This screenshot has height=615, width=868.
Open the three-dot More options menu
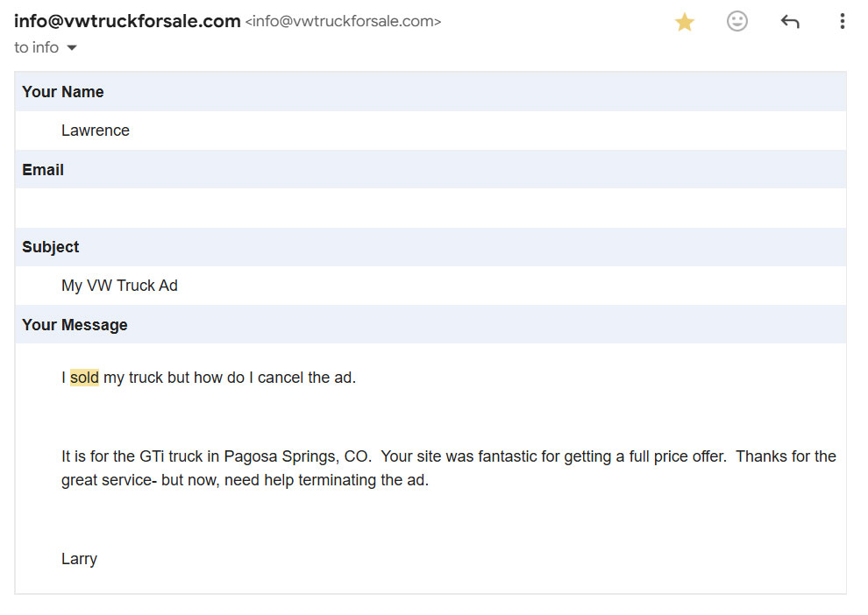tap(842, 22)
